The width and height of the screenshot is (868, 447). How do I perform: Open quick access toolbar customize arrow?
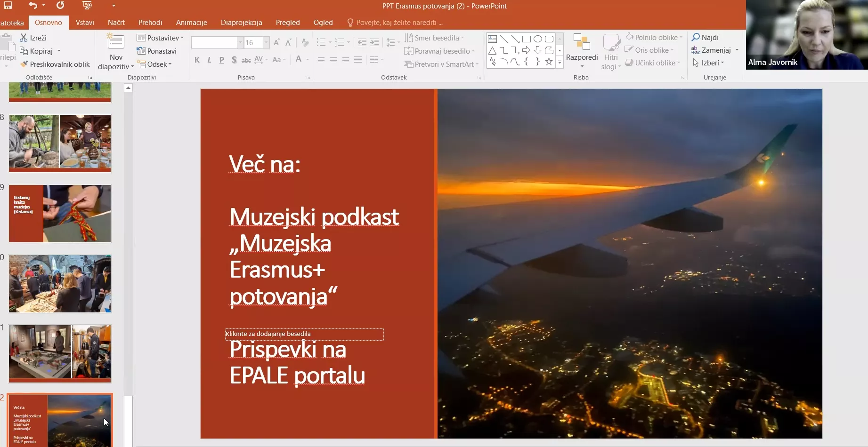click(114, 6)
